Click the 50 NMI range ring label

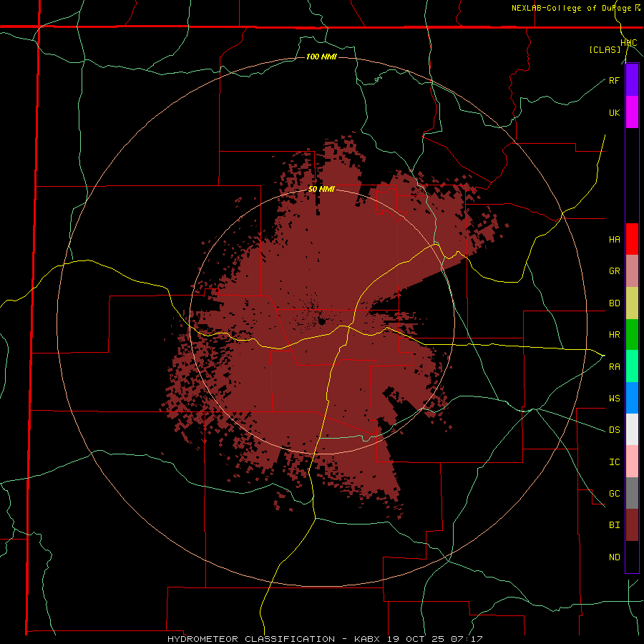tap(321, 190)
